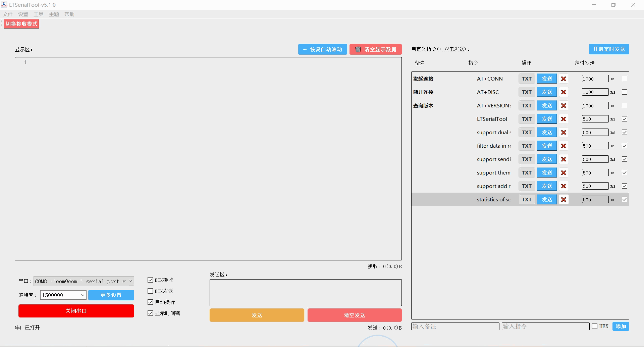Select the 查询版本 remark text
Viewport: 644px width, 347px height.
tap(423, 105)
